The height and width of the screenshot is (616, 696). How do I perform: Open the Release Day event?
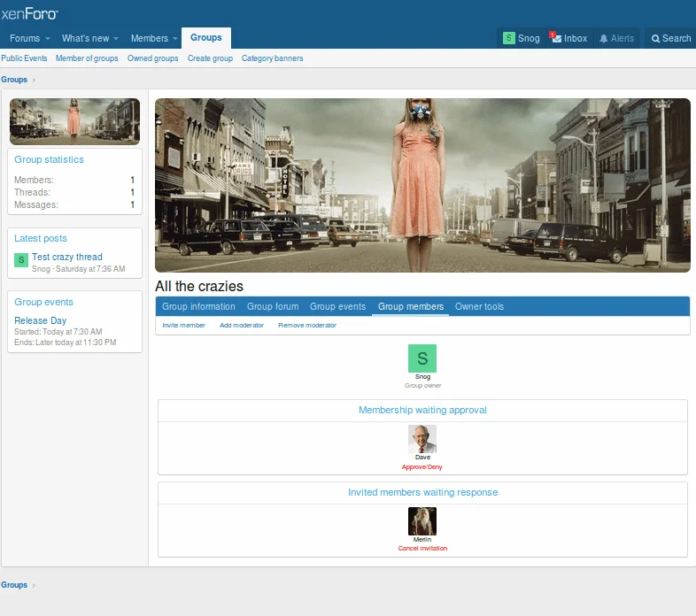point(41,320)
